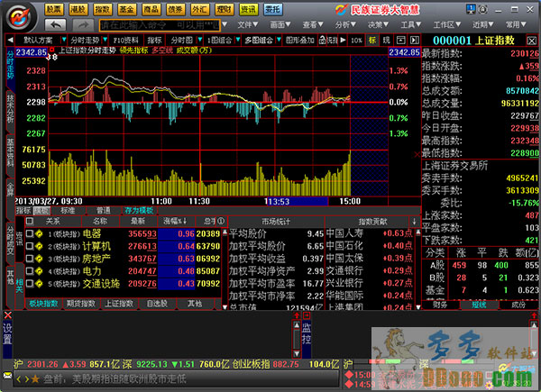This screenshot has height=392, width=541.
Task: Click the padlock icon next to 图形叠加
Action: (x=322, y=41)
